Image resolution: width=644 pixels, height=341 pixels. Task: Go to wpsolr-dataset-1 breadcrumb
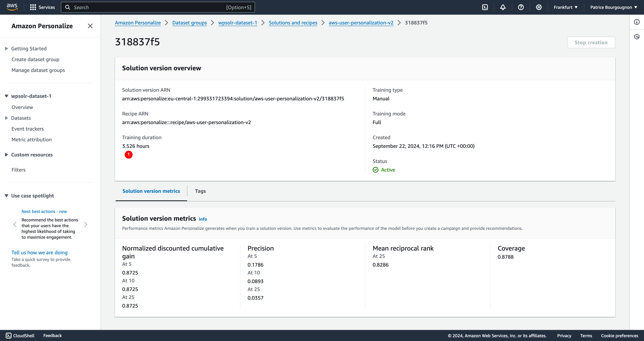click(238, 23)
